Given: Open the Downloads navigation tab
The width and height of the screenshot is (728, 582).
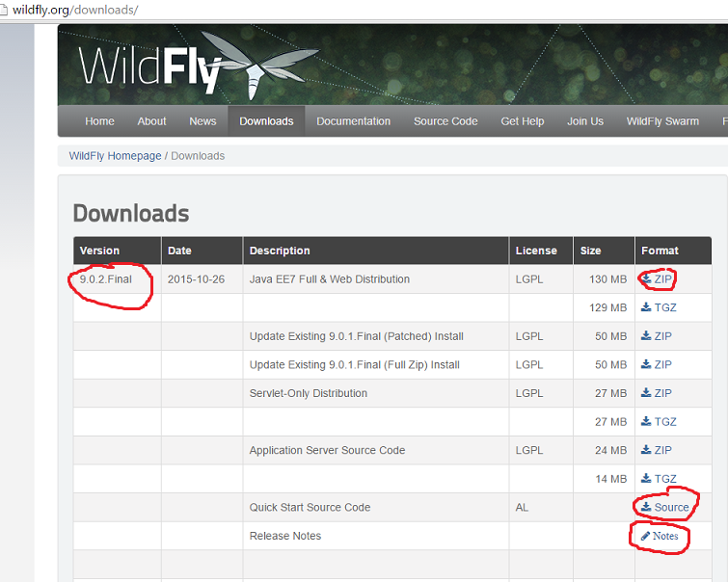Looking at the screenshot, I should (x=266, y=121).
